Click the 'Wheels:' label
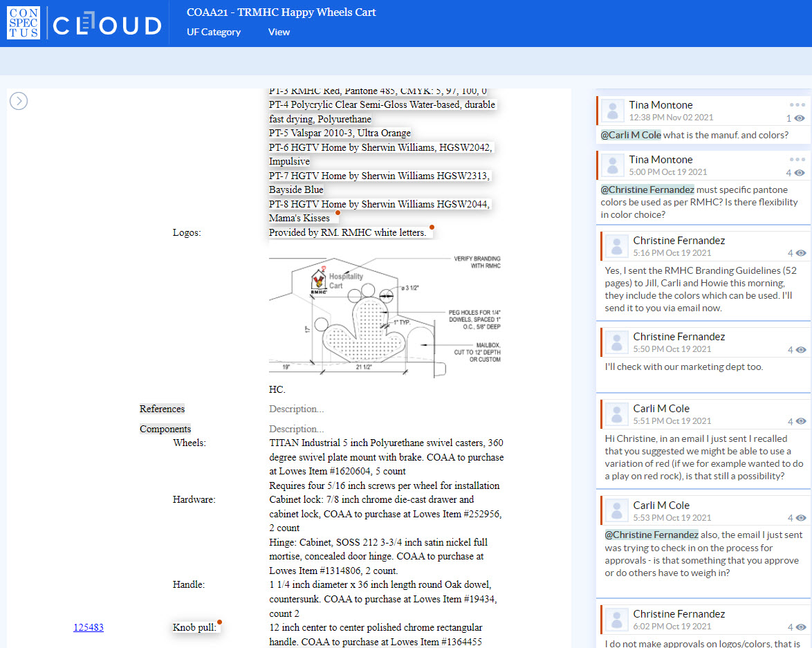 (x=190, y=443)
